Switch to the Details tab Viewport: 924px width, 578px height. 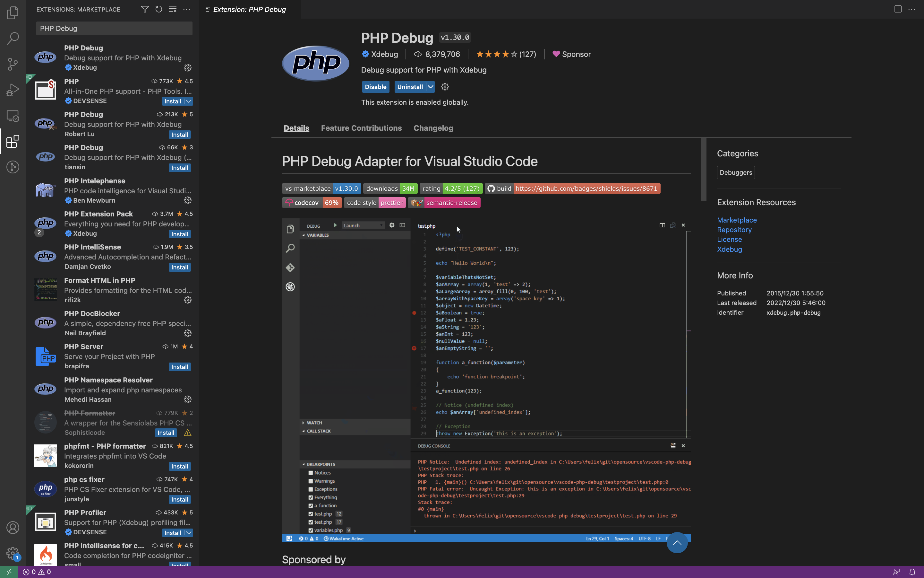(296, 128)
